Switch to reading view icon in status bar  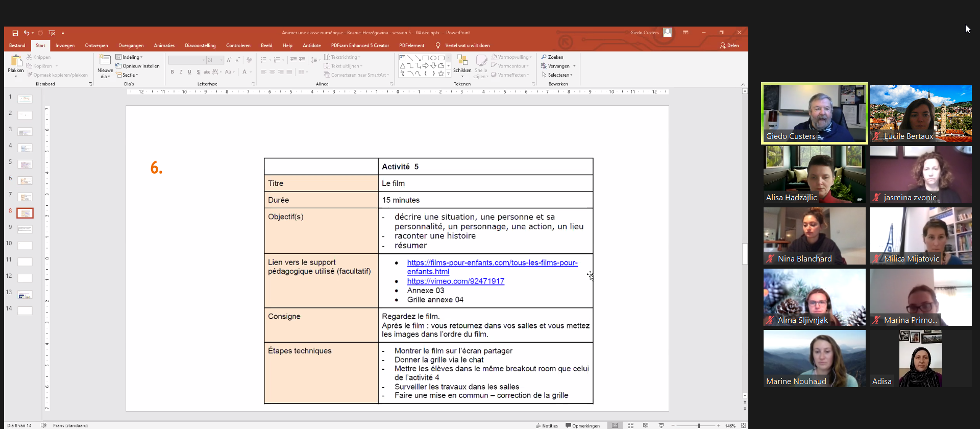pos(646,425)
